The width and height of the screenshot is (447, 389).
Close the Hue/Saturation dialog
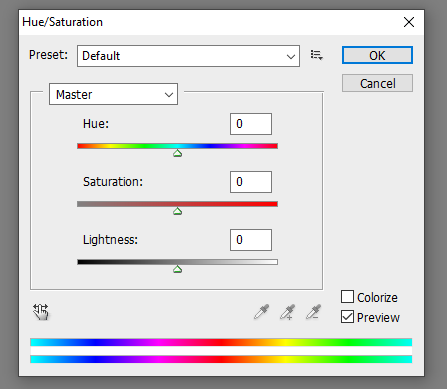(x=409, y=22)
